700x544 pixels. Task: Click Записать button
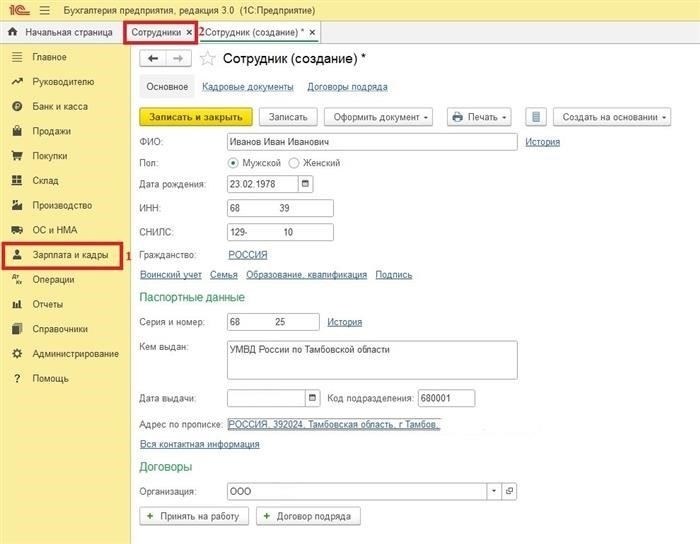[288, 117]
